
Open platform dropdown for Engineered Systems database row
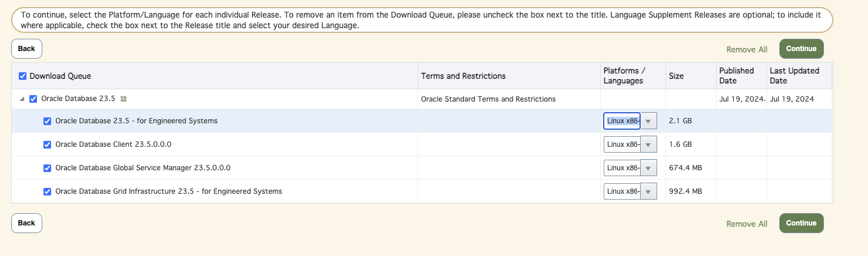pyautogui.click(x=648, y=121)
